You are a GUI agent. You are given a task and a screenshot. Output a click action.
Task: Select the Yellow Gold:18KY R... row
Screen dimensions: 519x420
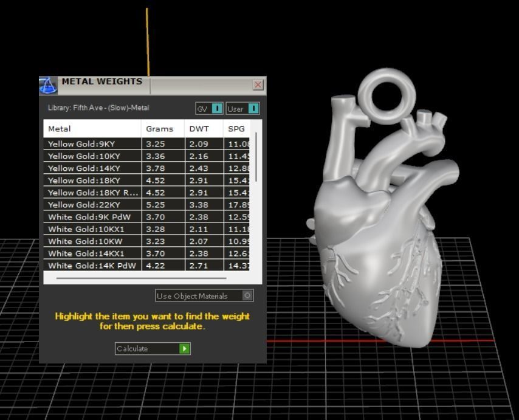(146, 193)
